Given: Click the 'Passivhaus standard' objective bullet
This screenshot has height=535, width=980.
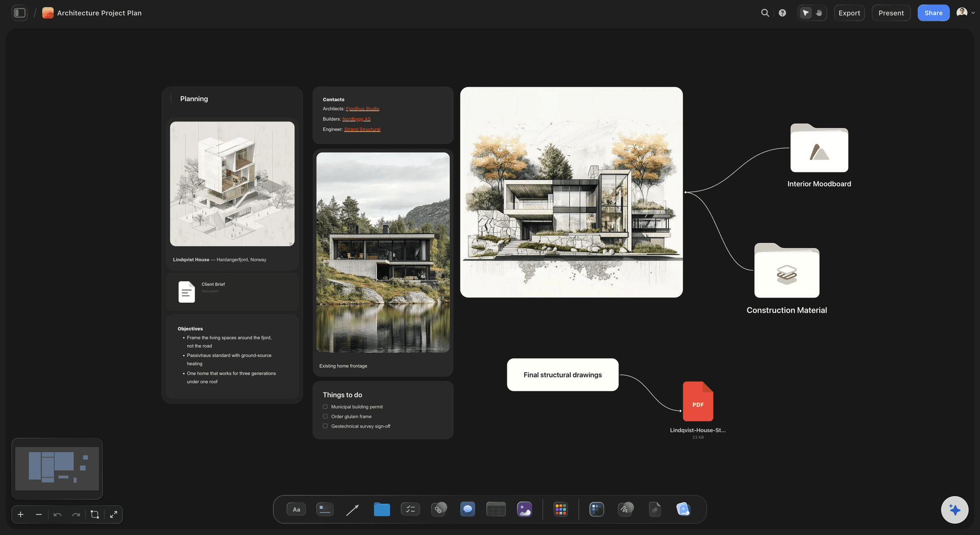Looking at the screenshot, I should coord(229,360).
